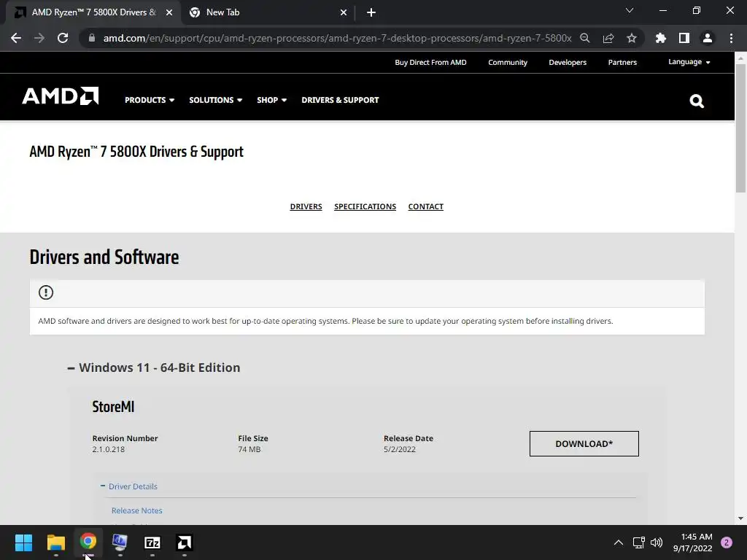Click the forward navigation arrow

click(x=39, y=38)
